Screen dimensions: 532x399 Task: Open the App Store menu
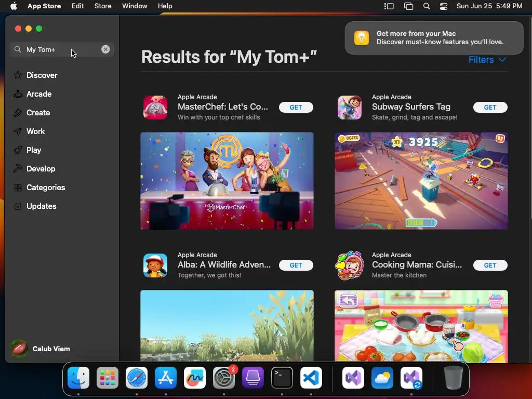click(x=44, y=6)
